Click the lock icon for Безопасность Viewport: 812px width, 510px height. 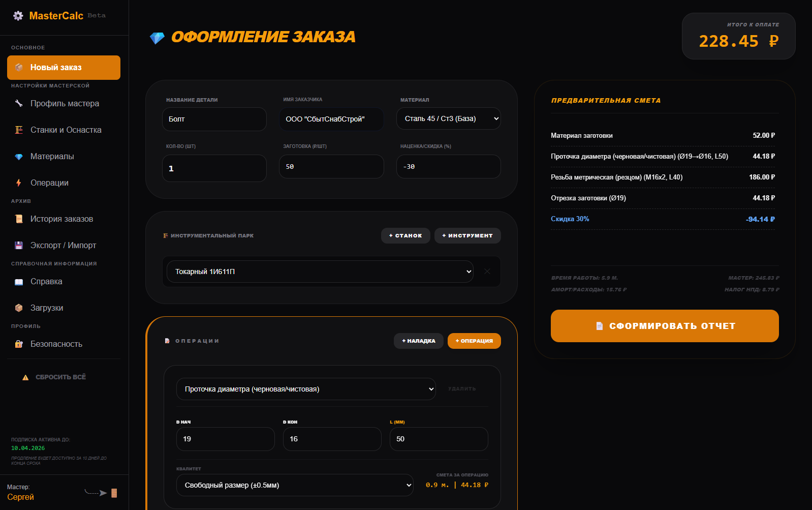point(19,344)
